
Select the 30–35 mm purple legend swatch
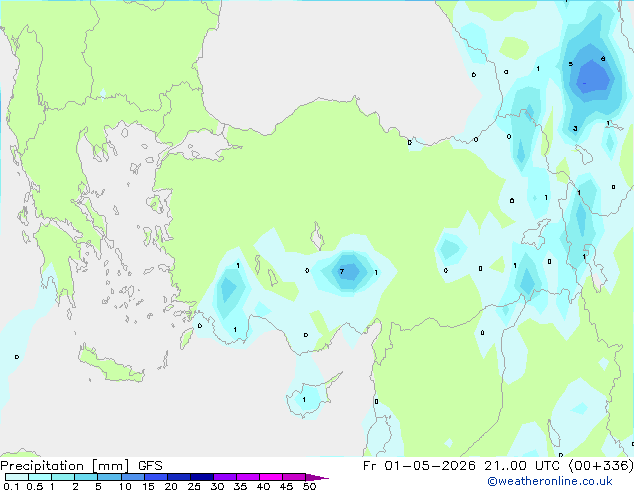coord(224,477)
